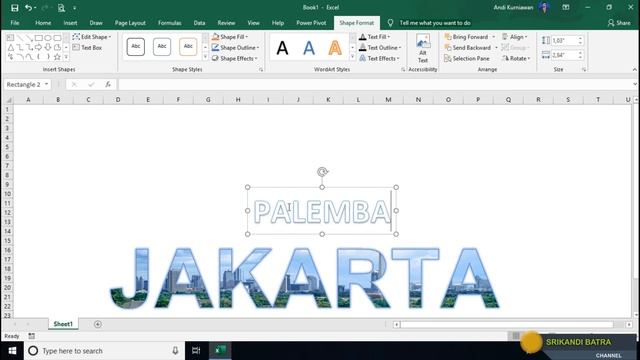Viewport: 640px width, 360px height.
Task: Select the right arrow shape in shapes gallery
Action: (x=39, y=47)
